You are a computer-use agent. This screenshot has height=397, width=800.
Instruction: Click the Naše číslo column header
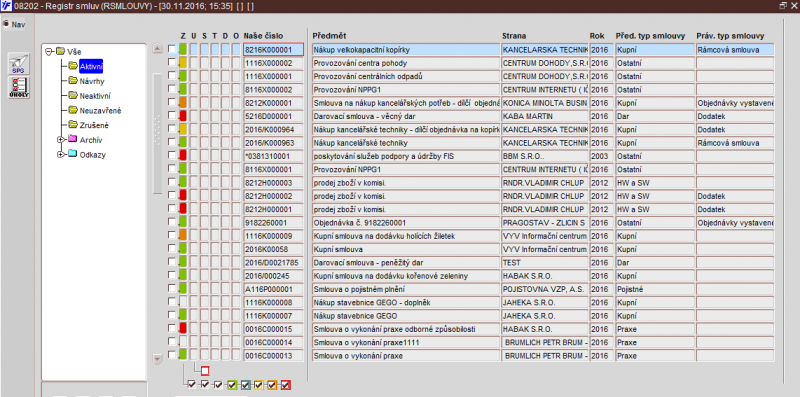tap(263, 36)
